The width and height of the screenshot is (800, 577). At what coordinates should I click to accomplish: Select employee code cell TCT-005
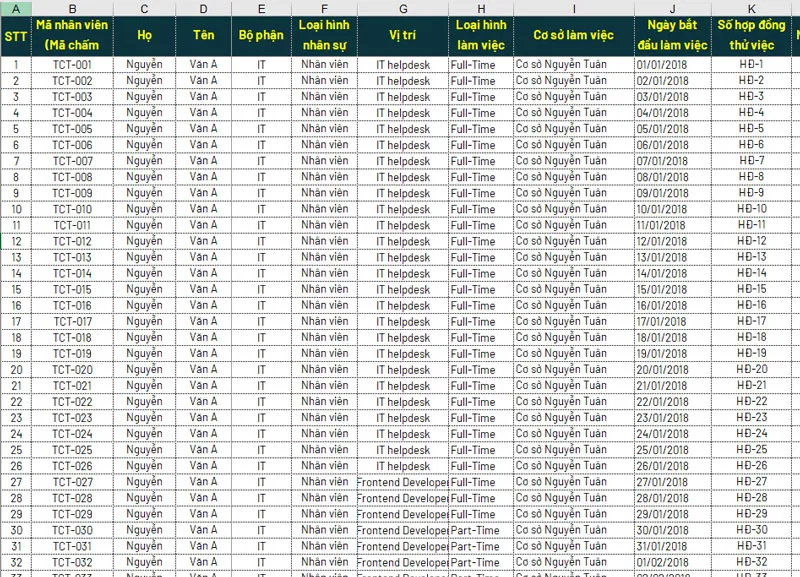[x=72, y=129]
